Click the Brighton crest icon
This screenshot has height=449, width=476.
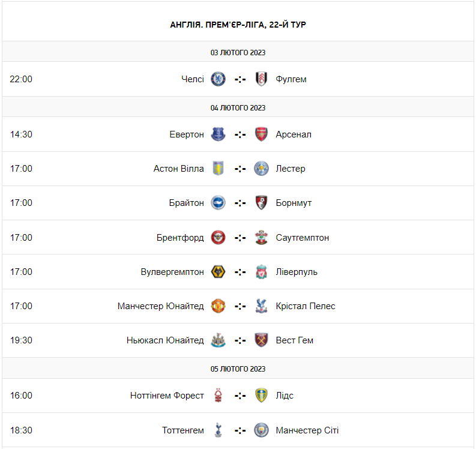point(218,203)
